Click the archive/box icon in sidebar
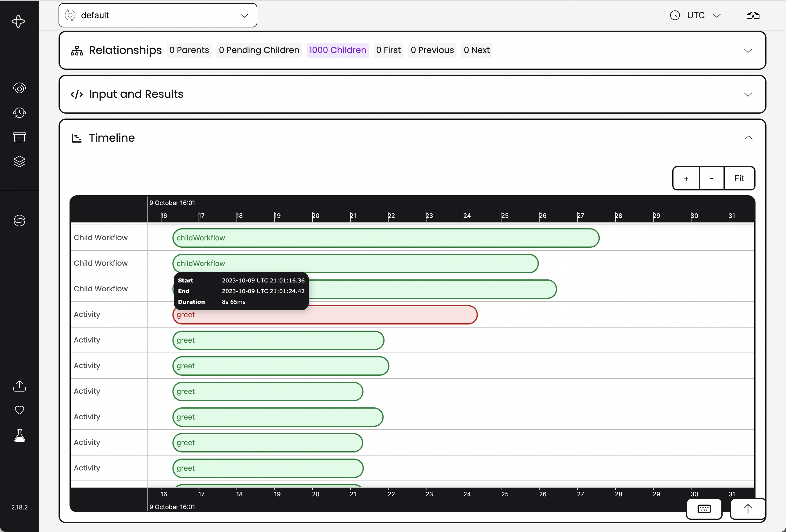This screenshot has width=786, height=532. point(19,137)
